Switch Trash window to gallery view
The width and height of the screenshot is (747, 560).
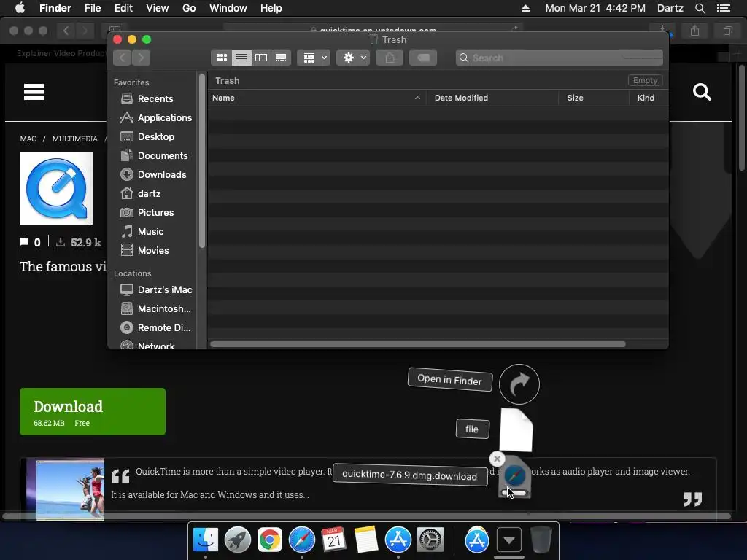pyautogui.click(x=281, y=58)
